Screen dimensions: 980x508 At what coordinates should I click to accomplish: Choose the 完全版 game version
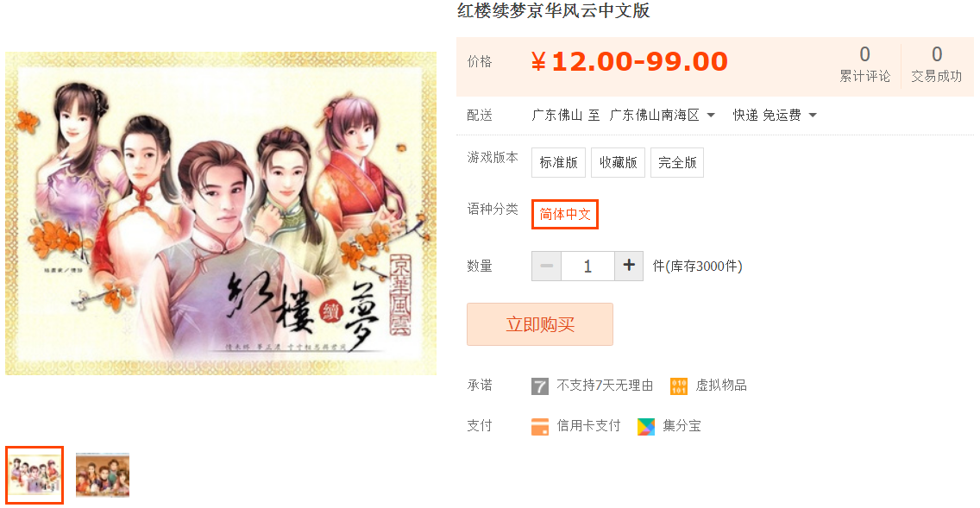677,162
